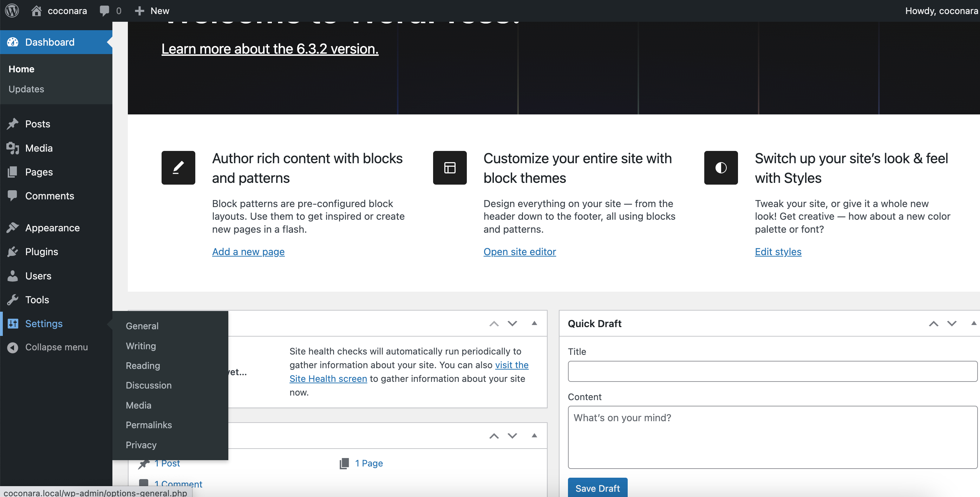
Task: Open the 'Add a new page' link
Action: (x=248, y=252)
